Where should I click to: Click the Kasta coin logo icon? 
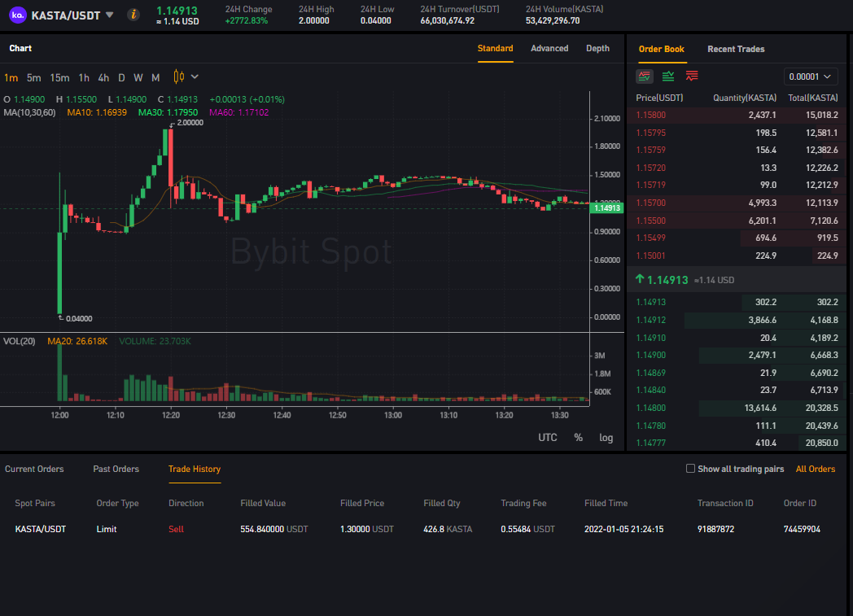[17, 15]
